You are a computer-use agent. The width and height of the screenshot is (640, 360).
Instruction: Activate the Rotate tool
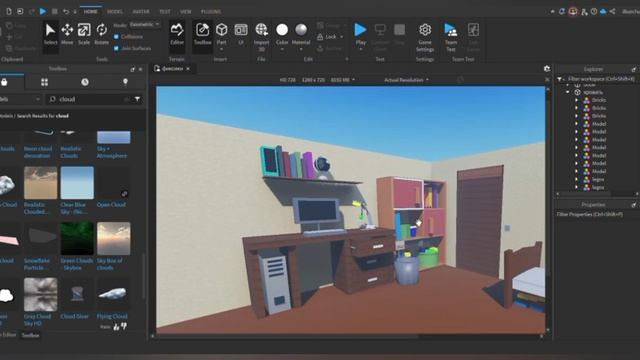click(101, 34)
